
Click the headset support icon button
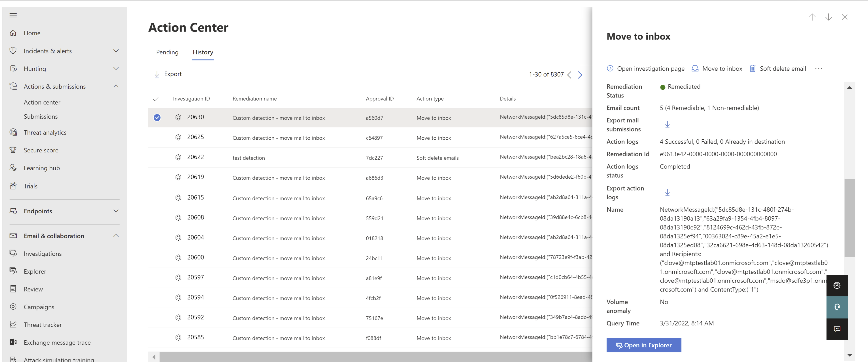[x=837, y=307]
